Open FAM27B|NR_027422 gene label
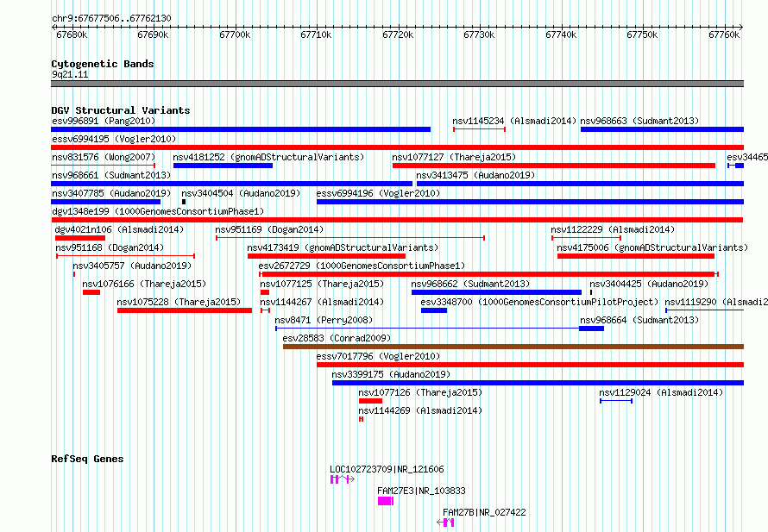The width and height of the screenshot is (768, 532). coord(484,512)
